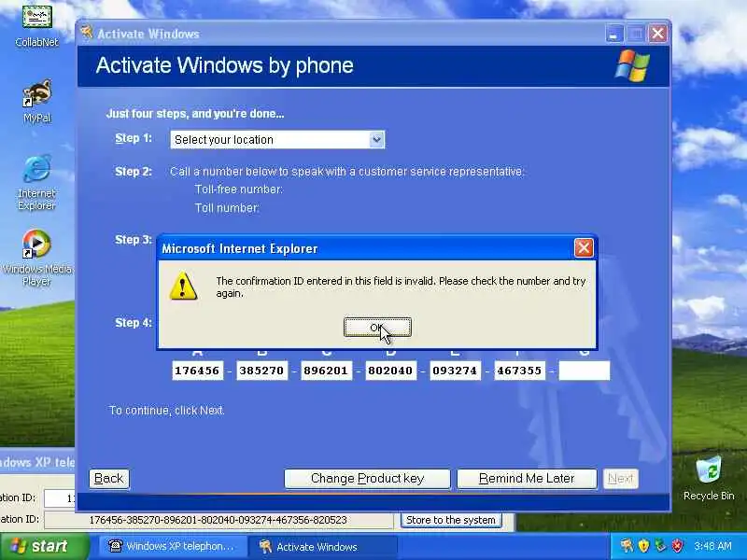Click the activation keys icon in system tray
Viewport: 747px width, 560px height.
click(x=627, y=545)
